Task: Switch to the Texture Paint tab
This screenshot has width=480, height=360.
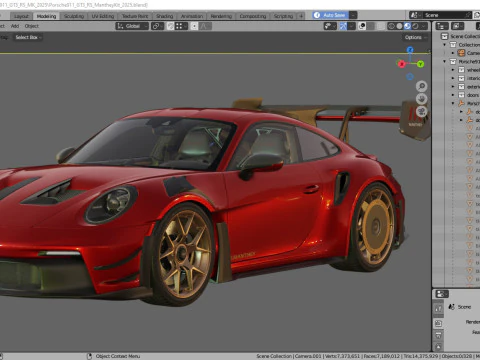Action: [135, 16]
